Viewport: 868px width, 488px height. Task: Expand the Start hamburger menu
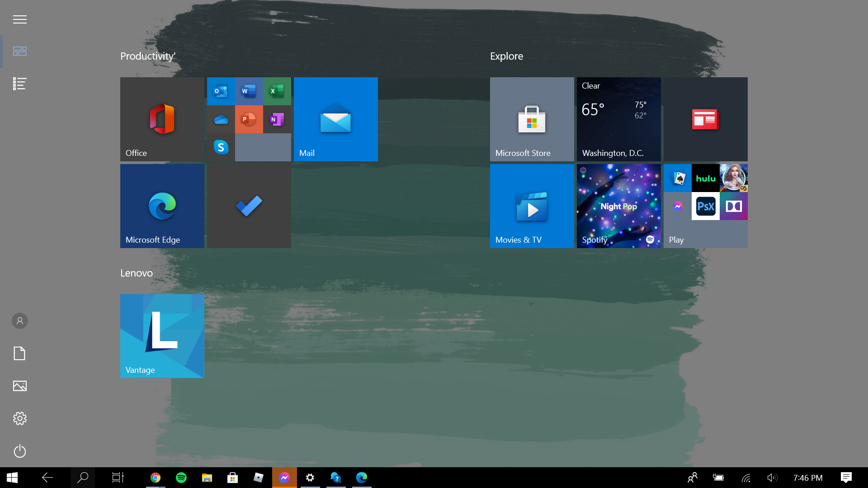tap(19, 19)
